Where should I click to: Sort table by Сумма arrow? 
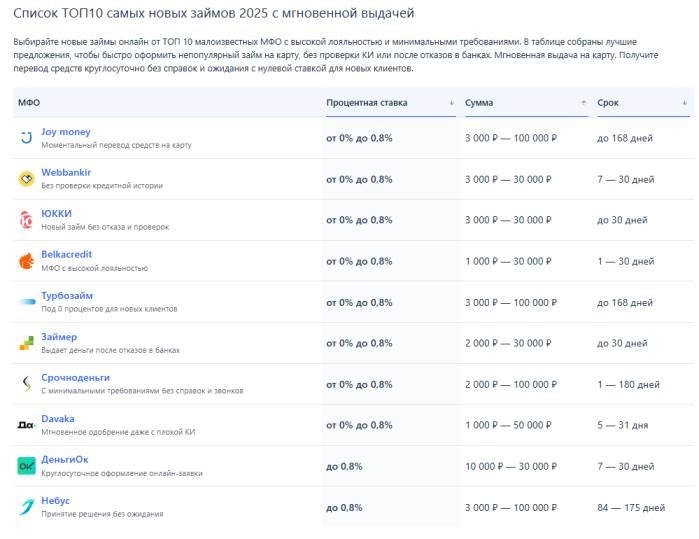[584, 103]
